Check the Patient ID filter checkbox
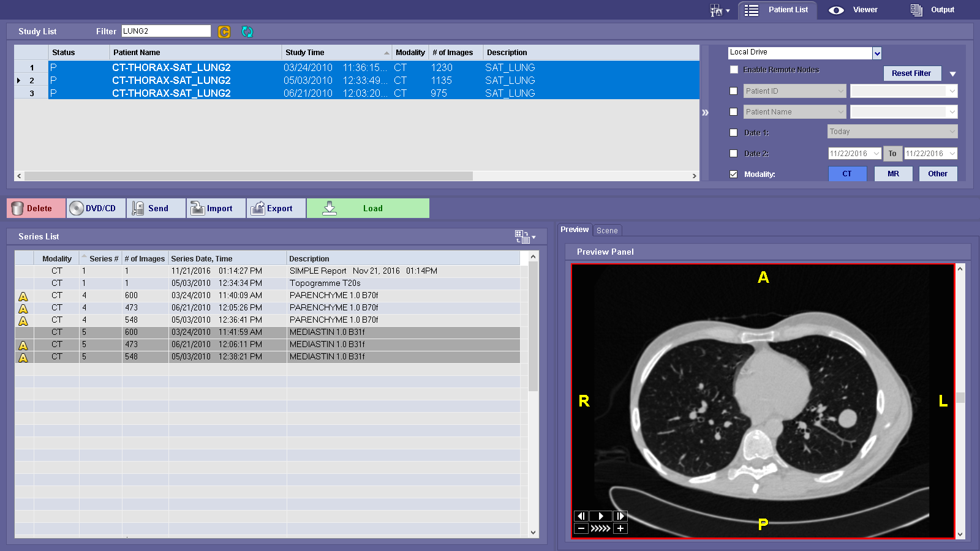The width and height of the screenshot is (980, 551). [x=734, y=91]
